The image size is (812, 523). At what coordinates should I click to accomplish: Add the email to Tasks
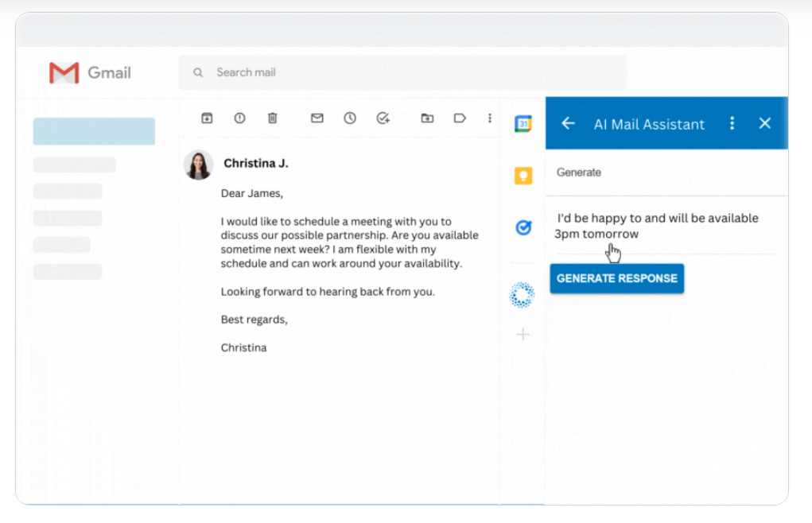(x=383, y=118)
